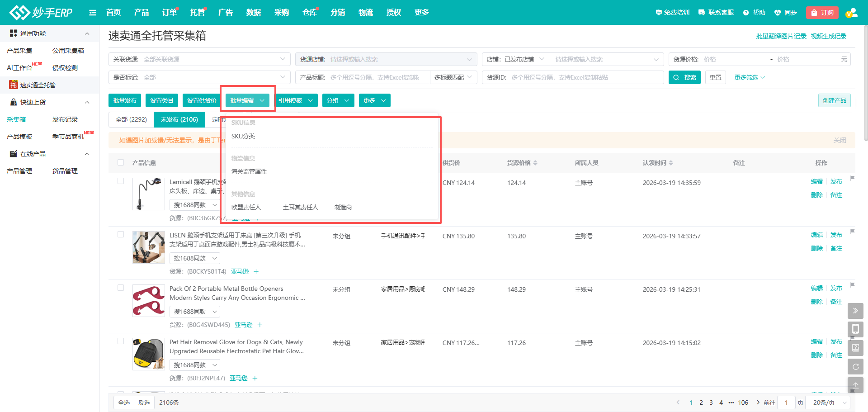The height and width of the screenshot is (412, 868).
Task: Check the select-all checkbox in table header
Action: coord(121,162)
